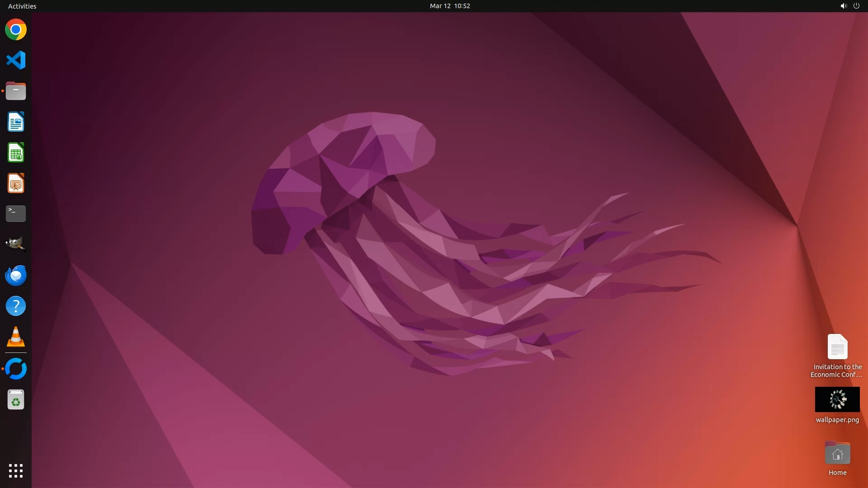Open the Activities overview
868x488 pixels.
coord(22,6)
